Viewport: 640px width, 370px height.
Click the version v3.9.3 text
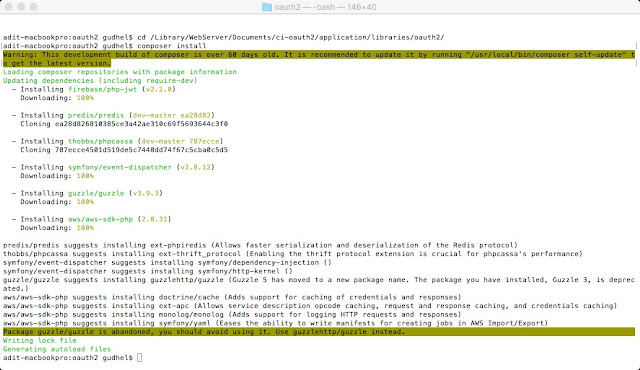(146, 193)
